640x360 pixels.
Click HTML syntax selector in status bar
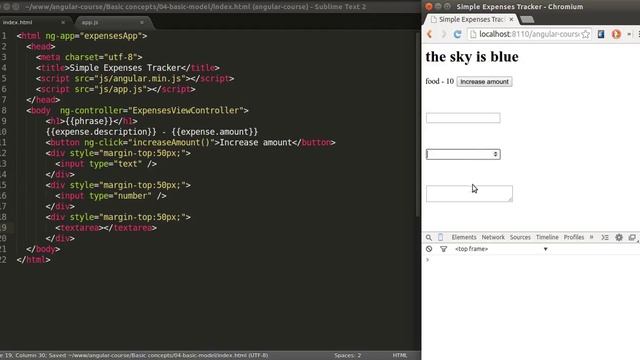(x=400, y=356)
